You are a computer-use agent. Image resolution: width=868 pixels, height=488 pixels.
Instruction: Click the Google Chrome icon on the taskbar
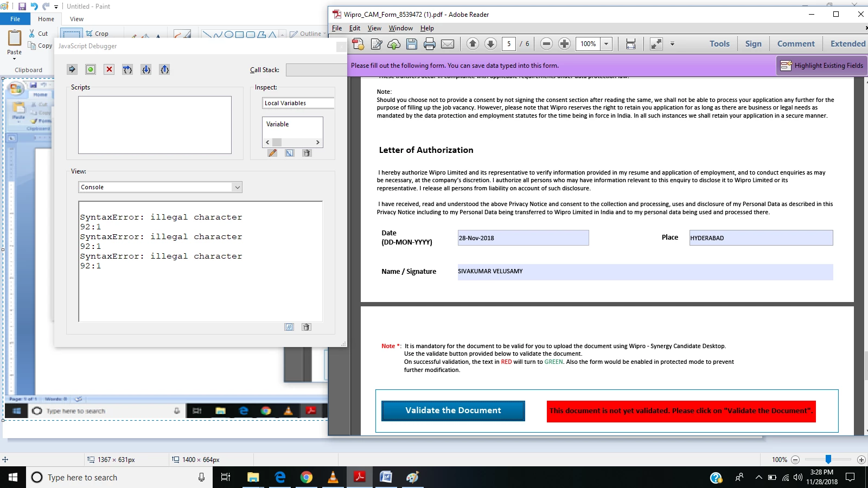[x=307, y=477]
